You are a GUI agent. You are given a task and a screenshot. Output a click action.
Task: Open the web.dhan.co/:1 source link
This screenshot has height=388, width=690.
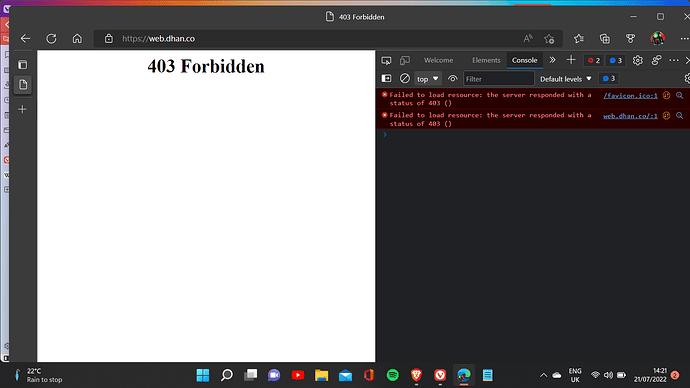[630, 116]
